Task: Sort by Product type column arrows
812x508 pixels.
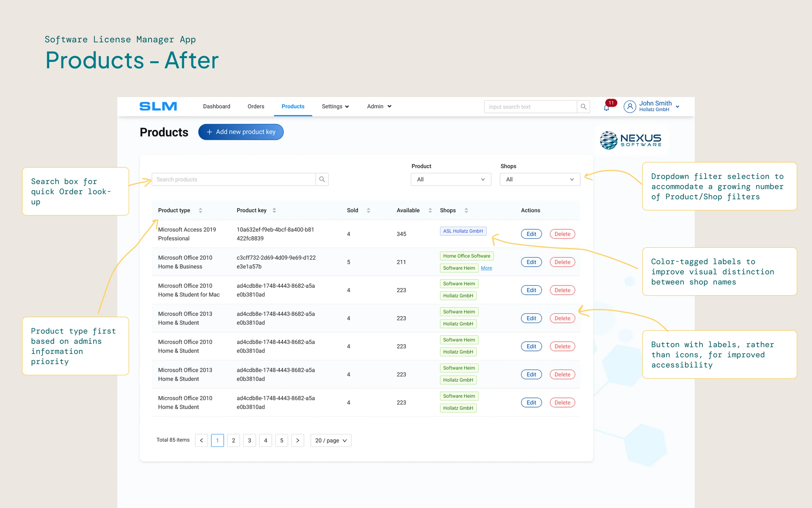Action: coord(200,210)
